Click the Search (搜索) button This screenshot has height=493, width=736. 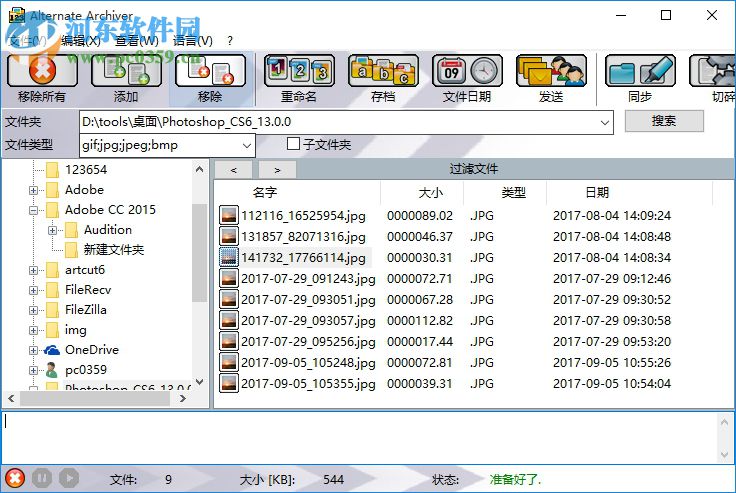tap(664, 121)
